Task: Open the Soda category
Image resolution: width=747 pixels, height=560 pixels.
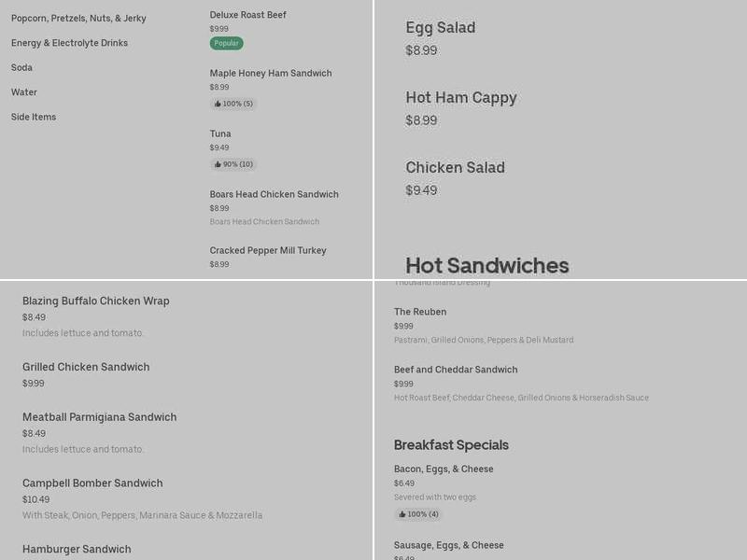Action: [x=21, y=67]
